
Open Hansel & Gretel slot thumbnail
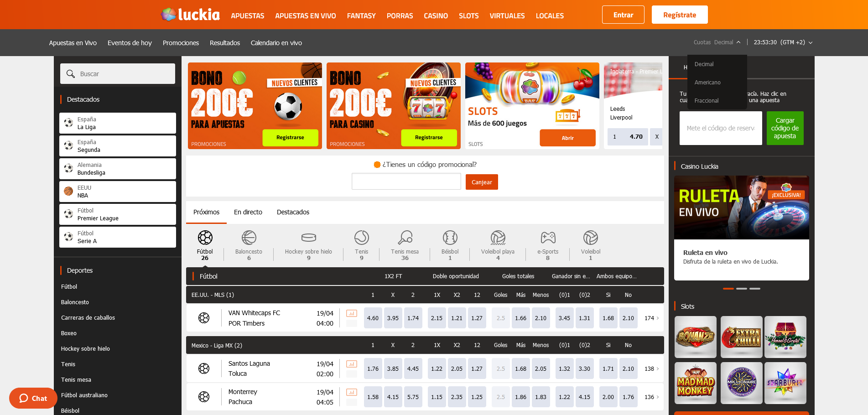point(785,337)
